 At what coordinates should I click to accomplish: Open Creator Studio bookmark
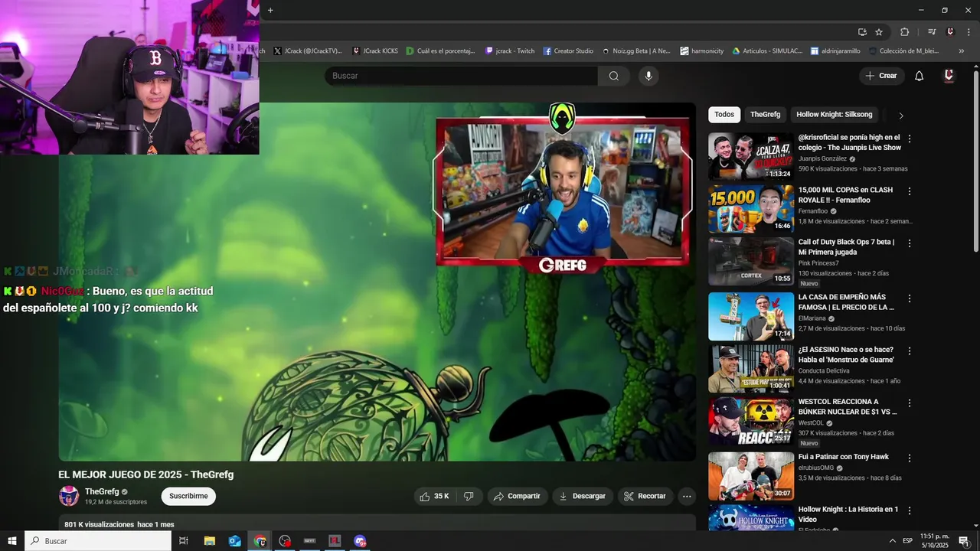568,51
